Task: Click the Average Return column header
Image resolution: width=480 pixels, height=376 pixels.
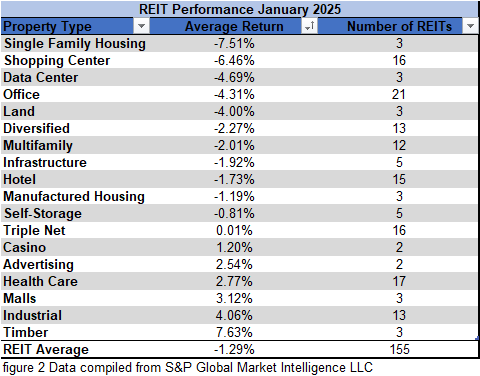Action: (234, 26)
